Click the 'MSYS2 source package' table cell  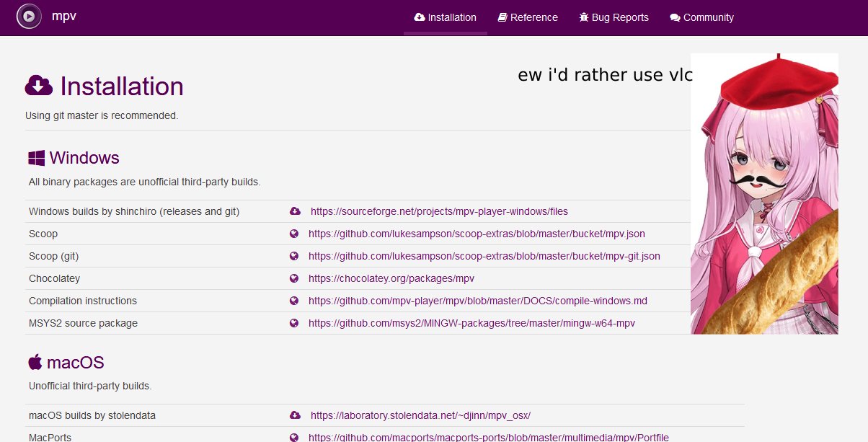point(84,323)
